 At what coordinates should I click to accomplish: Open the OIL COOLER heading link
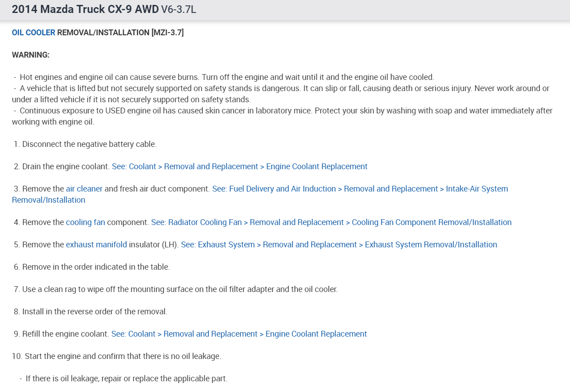click(x=33, y=33)
